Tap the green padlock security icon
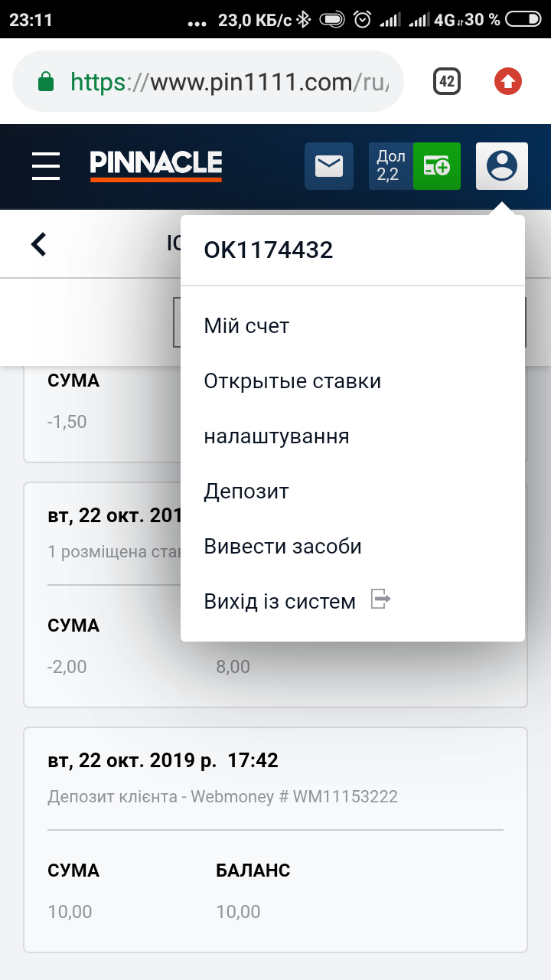 46,81
